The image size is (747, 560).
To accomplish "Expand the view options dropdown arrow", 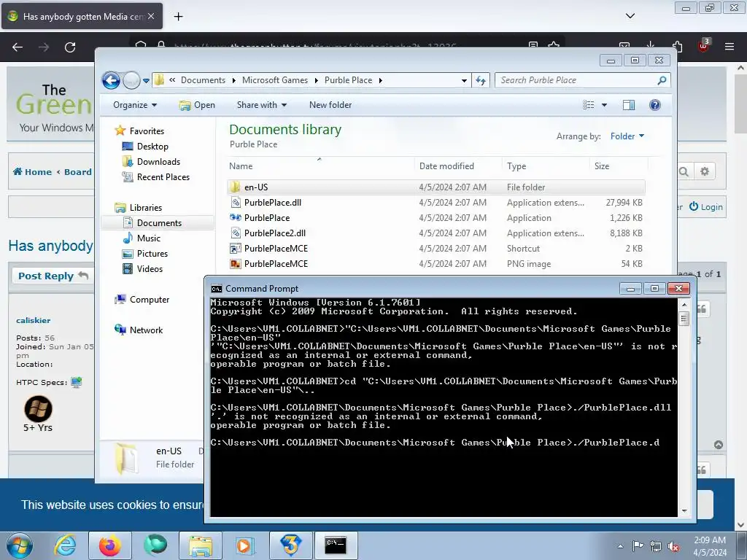I will point(604,105).
